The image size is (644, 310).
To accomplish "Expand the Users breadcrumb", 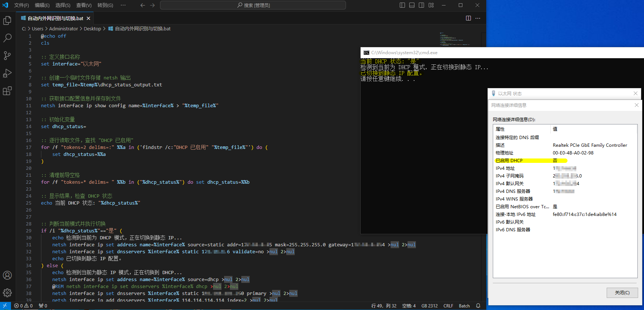I will click(37, 29).
